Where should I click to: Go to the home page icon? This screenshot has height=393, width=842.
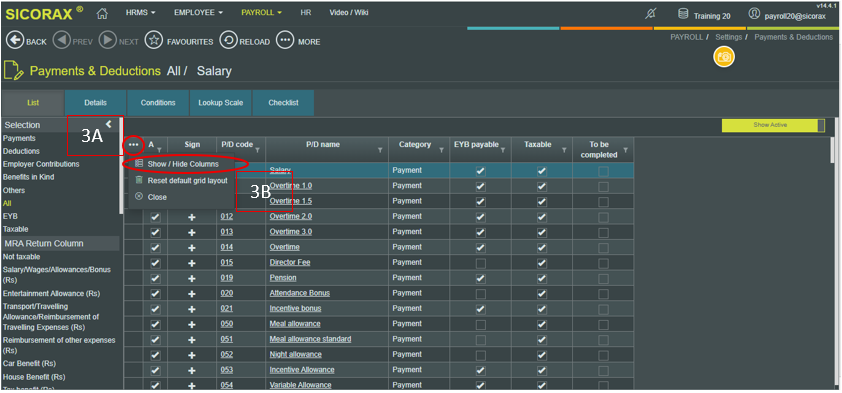102,13
